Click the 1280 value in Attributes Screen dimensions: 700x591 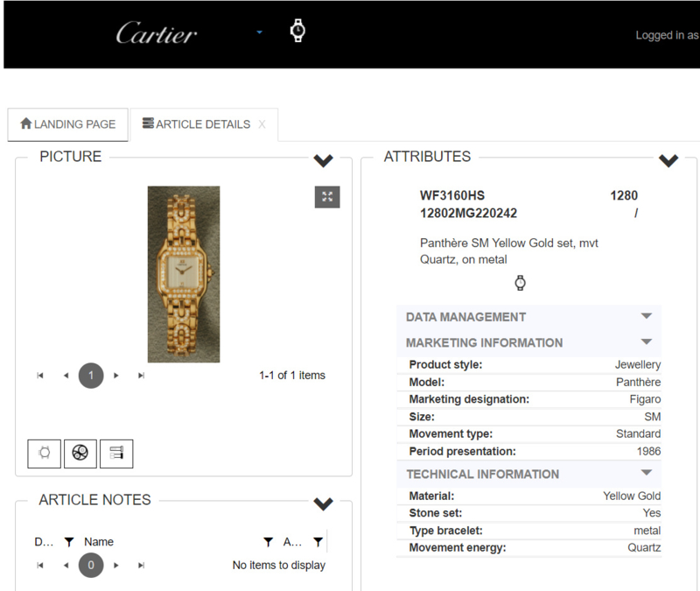point(624,195)
